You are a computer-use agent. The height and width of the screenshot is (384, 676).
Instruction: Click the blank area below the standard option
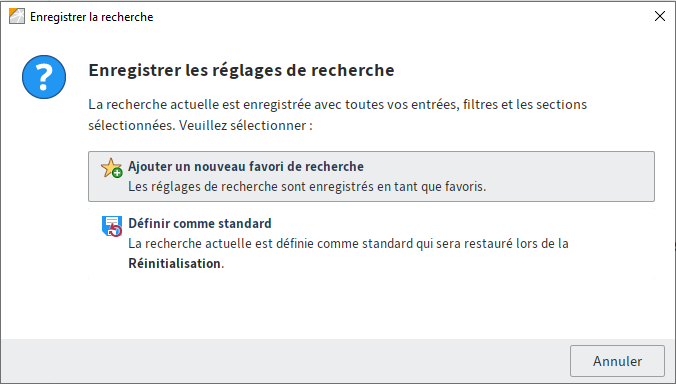[x=371, y=308]
